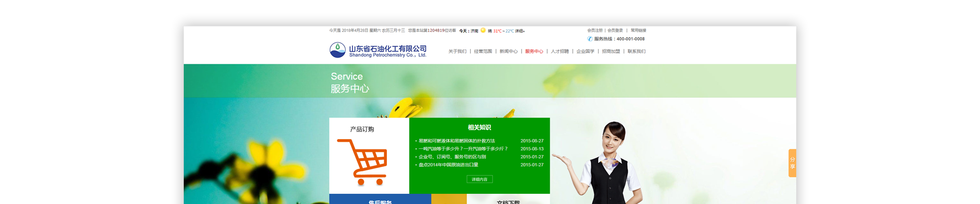Click the 今天：济南 weather city text
Viewport: 980px width, 204px height.
coord(469,31)
